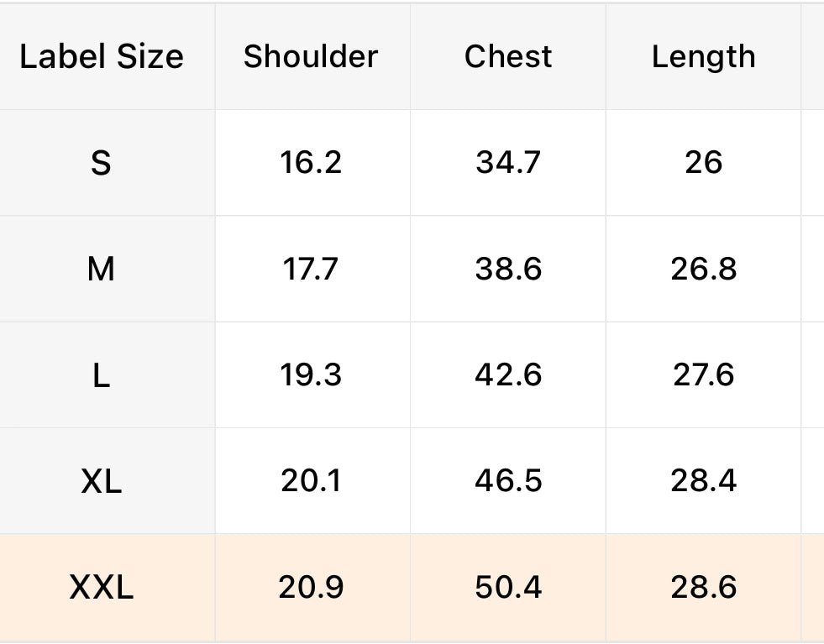This screenshot has width=824, height=644.
Task: Select the M size row label
Action: coord(101,269)
